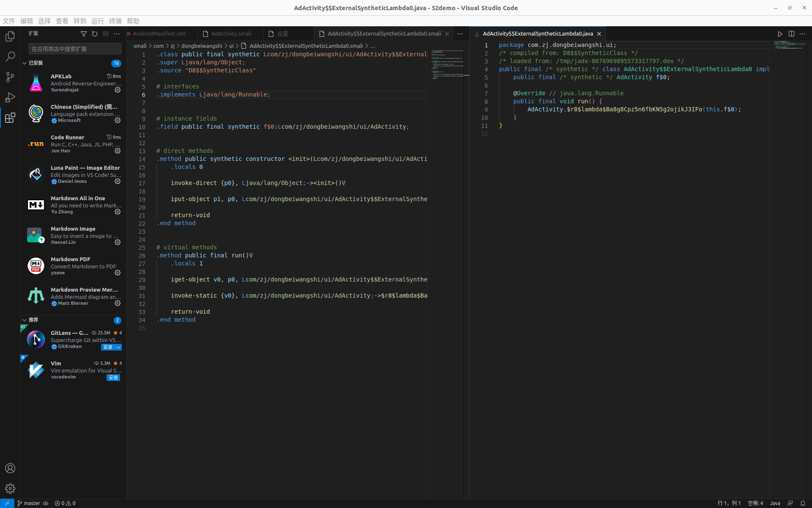This screenshot has height=508, width=812.
Task: Split the editor to the right
Action: click(791, 34)
